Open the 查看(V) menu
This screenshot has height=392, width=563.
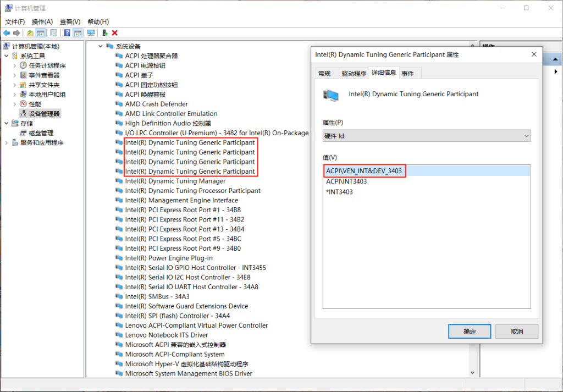pyautogui.click(x=70, y=21)
